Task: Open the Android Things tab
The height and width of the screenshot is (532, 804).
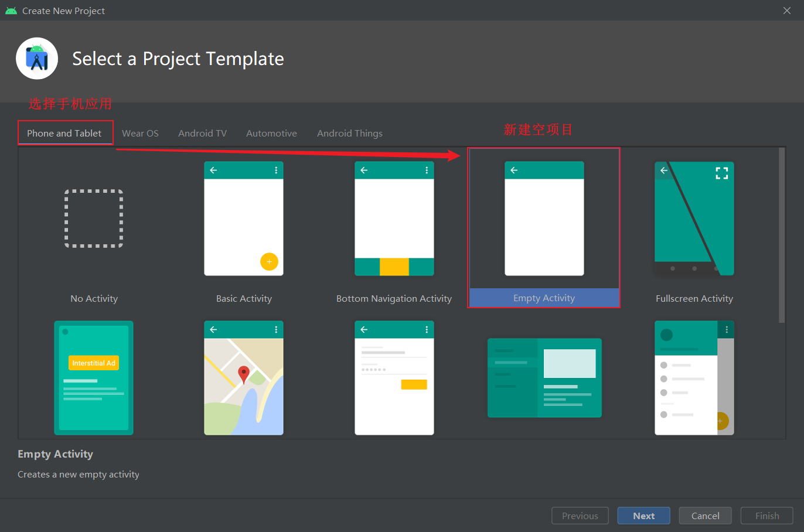Action: tap(350, 133)
